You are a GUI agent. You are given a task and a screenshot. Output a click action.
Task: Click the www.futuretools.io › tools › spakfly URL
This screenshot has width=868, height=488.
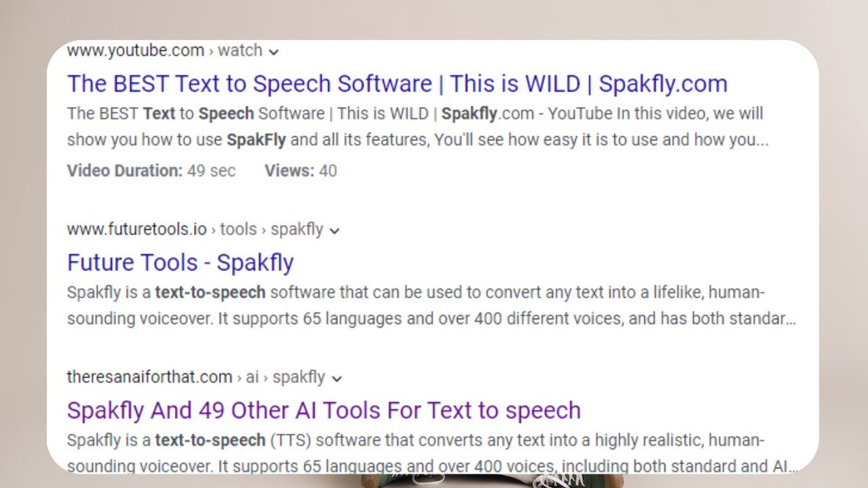pyautogui.click(x=195, y=230)
